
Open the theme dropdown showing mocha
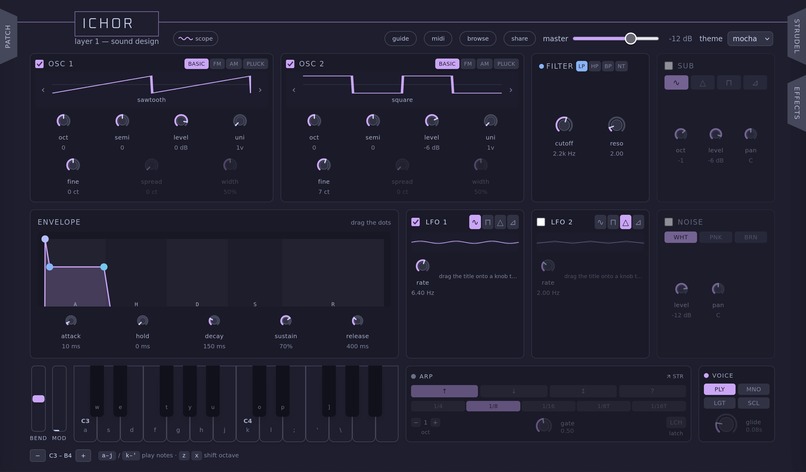point(750,39)
